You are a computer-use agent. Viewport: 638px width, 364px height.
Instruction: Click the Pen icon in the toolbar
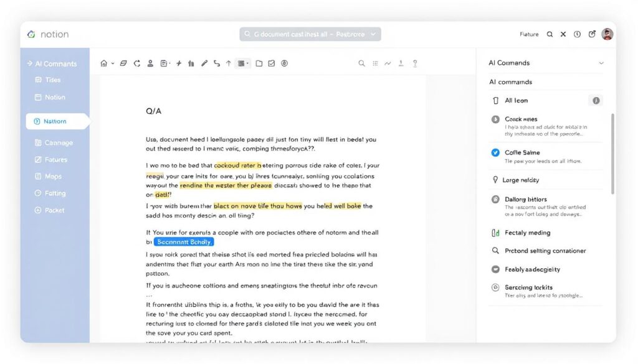[x=204, y=63]
